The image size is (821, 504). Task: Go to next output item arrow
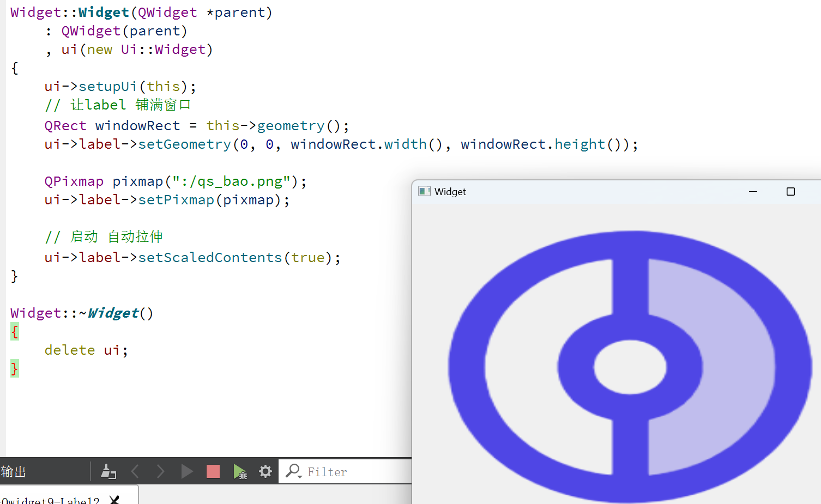[160, 471]
